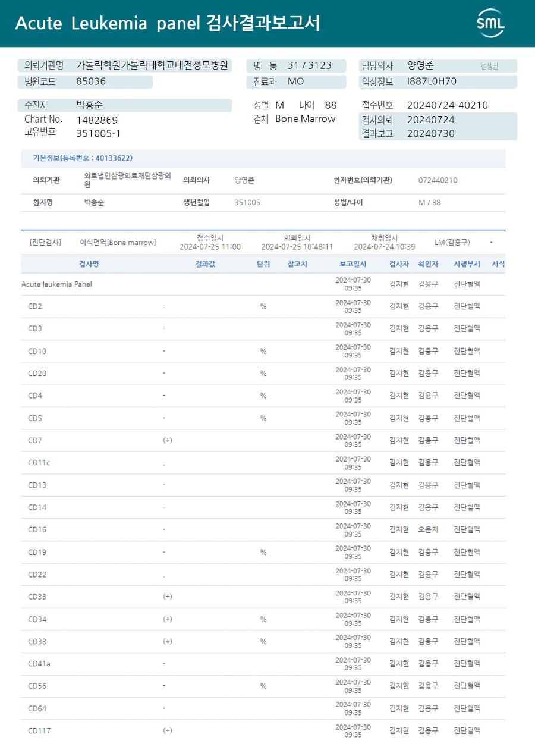
Task: Click the SML logo in the header
Action: coord(490,23)
